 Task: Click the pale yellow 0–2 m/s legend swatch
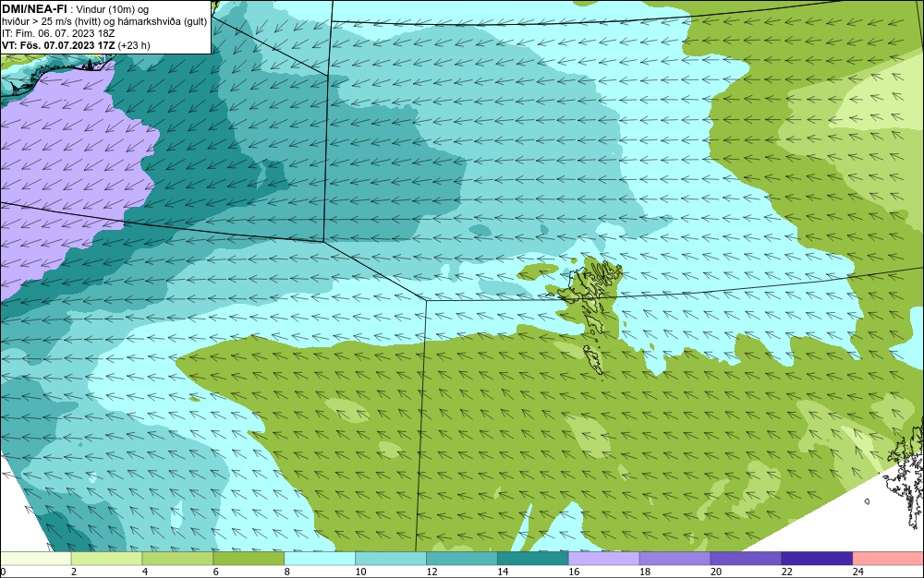coord(35,559)
